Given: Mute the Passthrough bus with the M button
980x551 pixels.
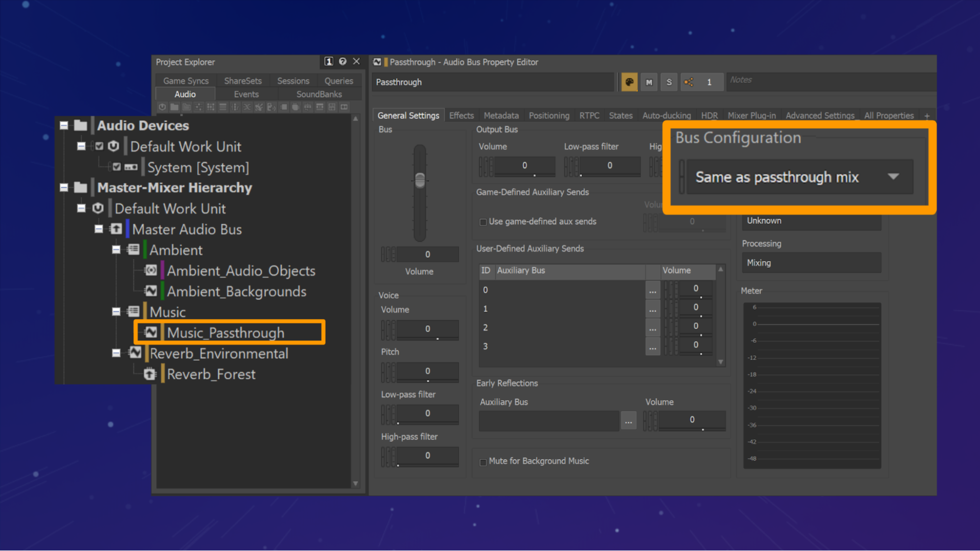Looking at the screenshot, I should 649,82.
